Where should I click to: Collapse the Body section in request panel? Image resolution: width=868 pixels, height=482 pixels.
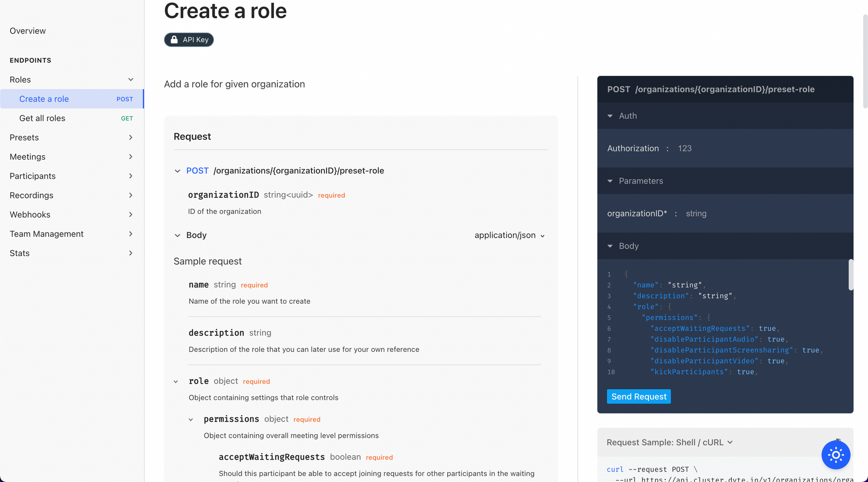(x=177, y=235)
